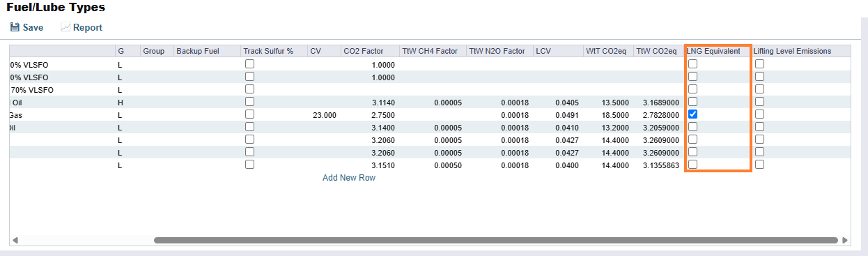Viewport: 868px width, 256px height.
Task: Open the Report chart icon
Action: [65, 27]
